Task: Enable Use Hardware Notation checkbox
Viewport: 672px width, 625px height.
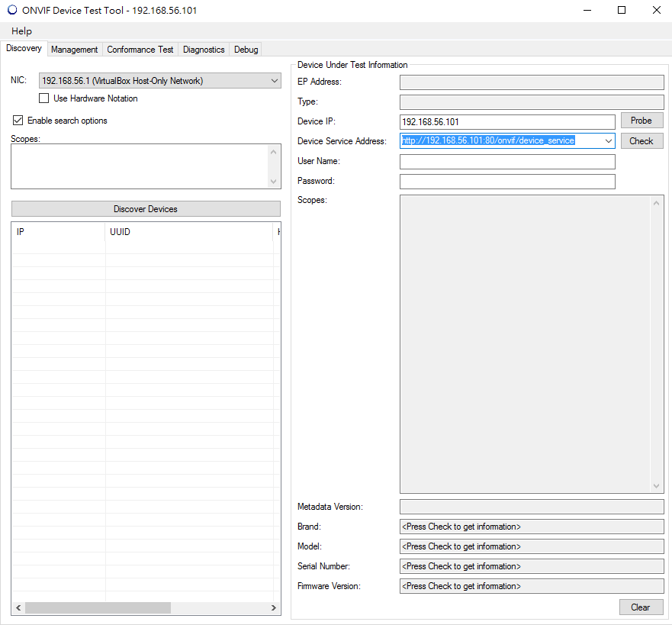Action: pyautogui.click(x=43, y=98)
